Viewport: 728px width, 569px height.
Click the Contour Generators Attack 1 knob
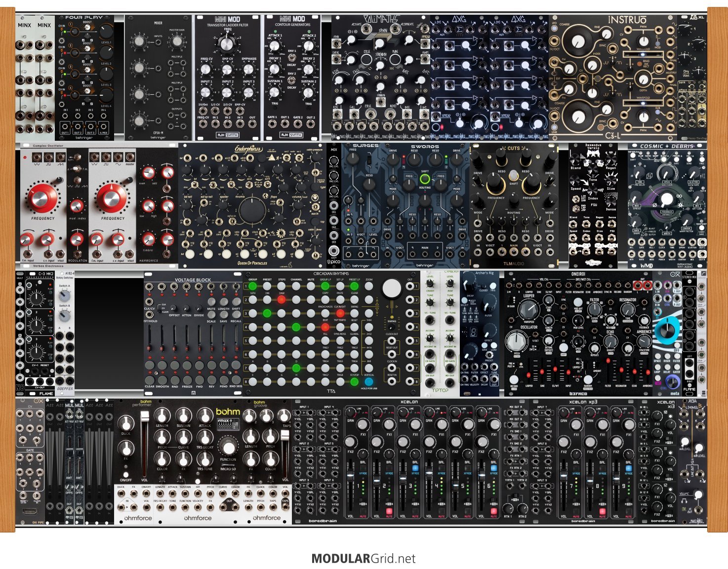(275, 45)
